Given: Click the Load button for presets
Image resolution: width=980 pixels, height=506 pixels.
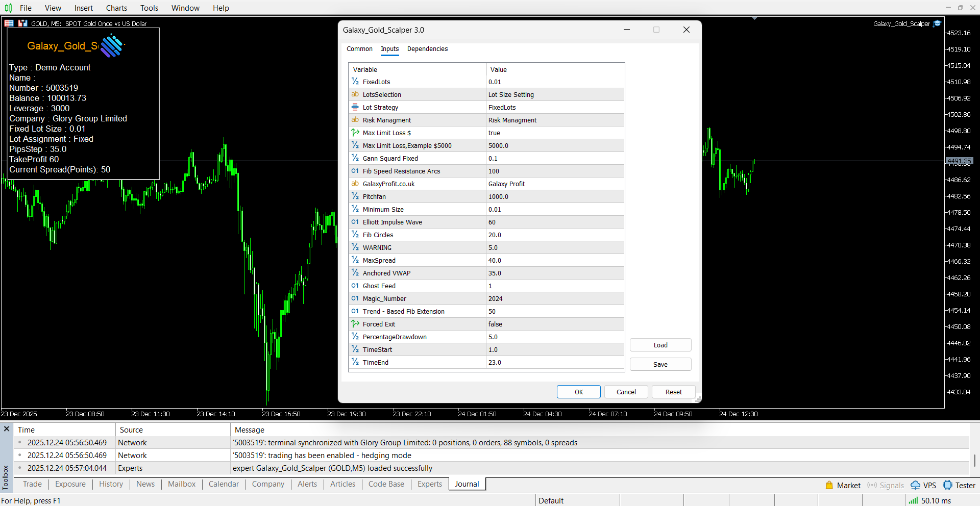Looking at the screenshot, I should 660,345.
